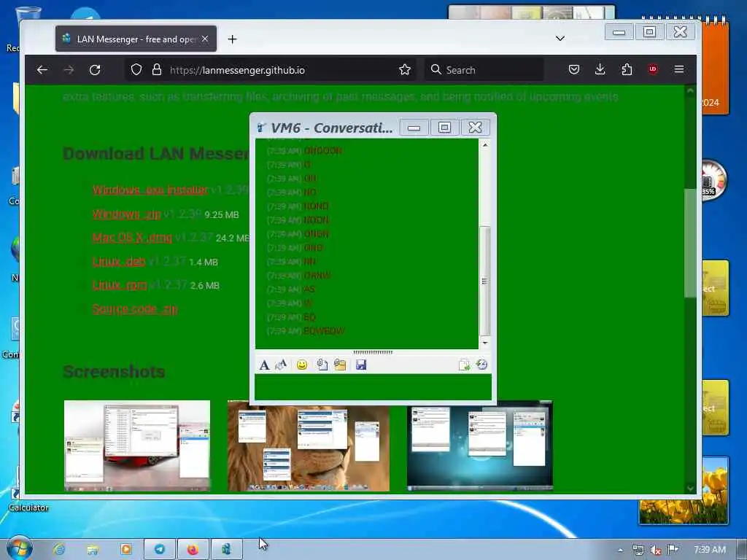This screenshot has width=747, height=560.
Task: Switch to Telegram in the taskbar
Action: click(x=160, y=550)
